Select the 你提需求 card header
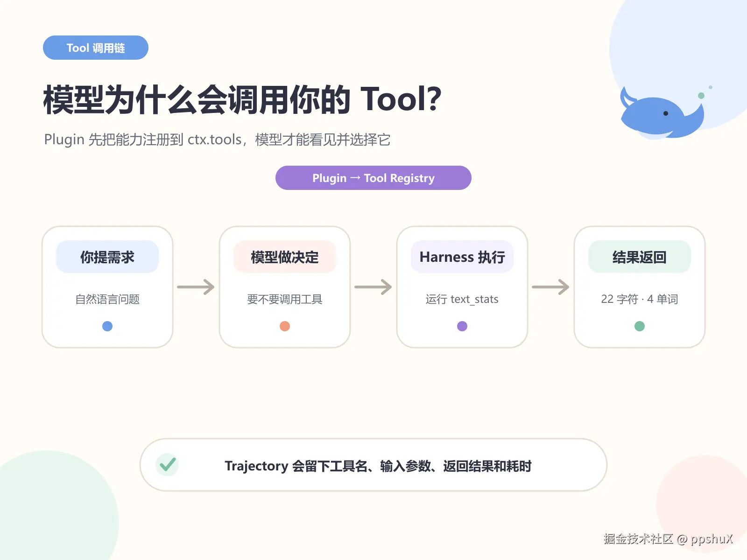The height and width of the screenshot is (560, 747). pyautogui.click(x=107, y=257)
